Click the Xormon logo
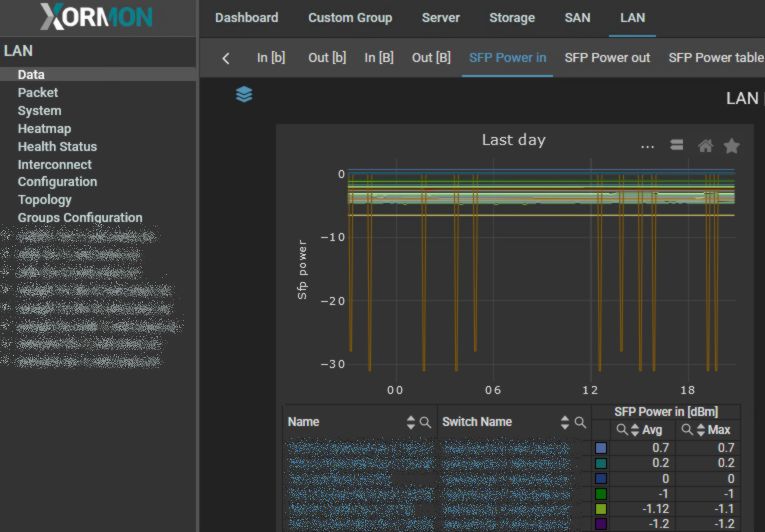765x532 pixels. point(97,17)
